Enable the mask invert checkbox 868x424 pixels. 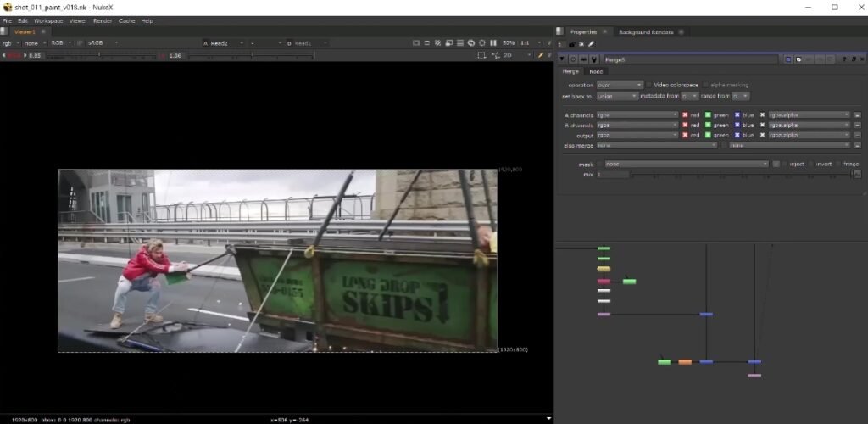point(811,164)
